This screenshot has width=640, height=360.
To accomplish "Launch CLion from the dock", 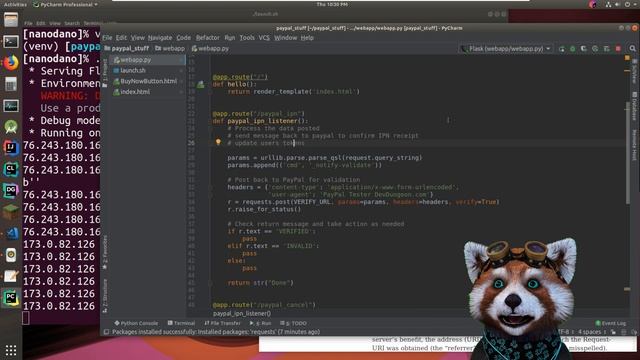I will [x=11, y=169].
